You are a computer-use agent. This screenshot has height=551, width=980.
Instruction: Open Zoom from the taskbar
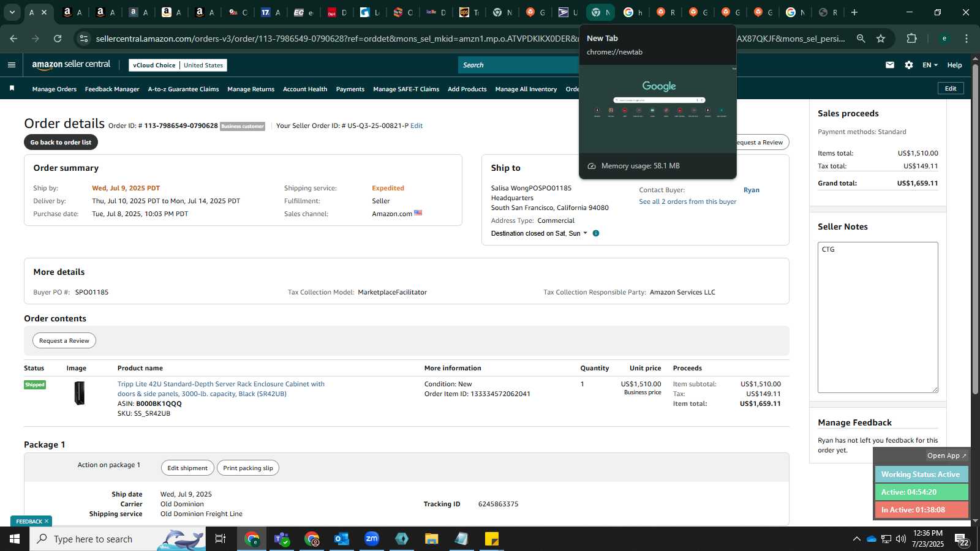tap(372, 539)
